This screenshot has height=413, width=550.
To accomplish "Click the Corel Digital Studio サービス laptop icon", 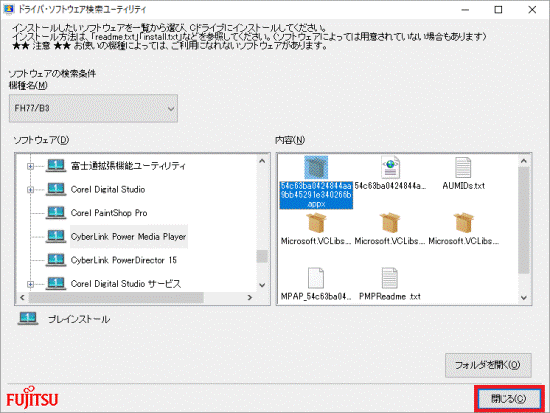I will tap(56, 283).
